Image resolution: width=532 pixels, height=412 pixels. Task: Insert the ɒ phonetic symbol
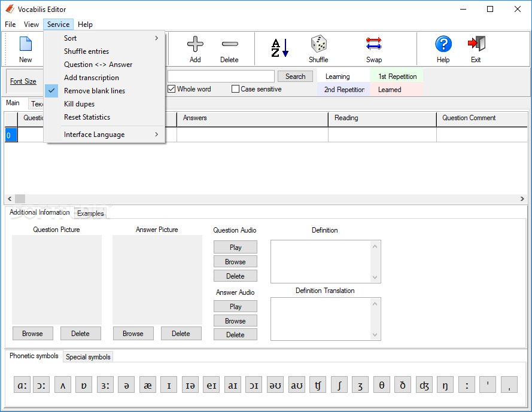[x=84, y=385]
